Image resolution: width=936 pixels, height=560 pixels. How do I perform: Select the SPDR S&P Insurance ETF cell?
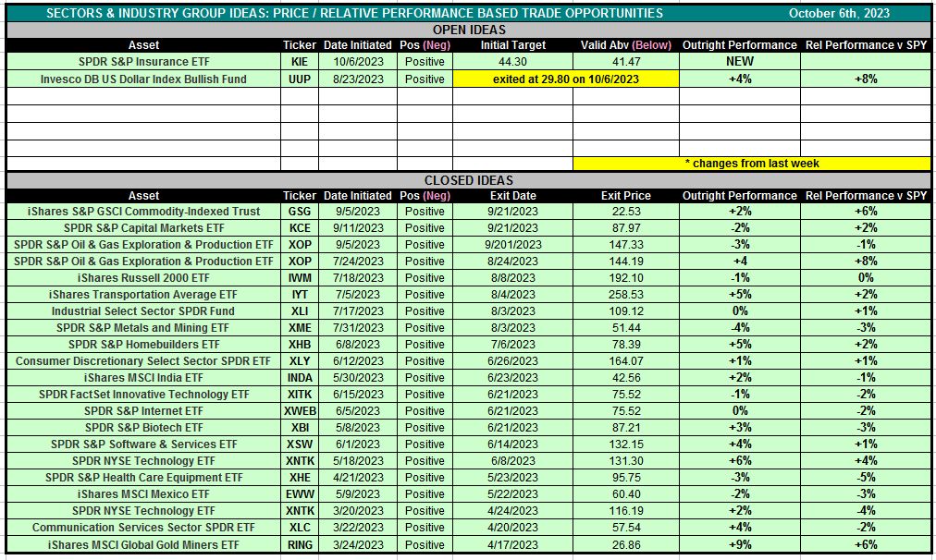(143, 62)
